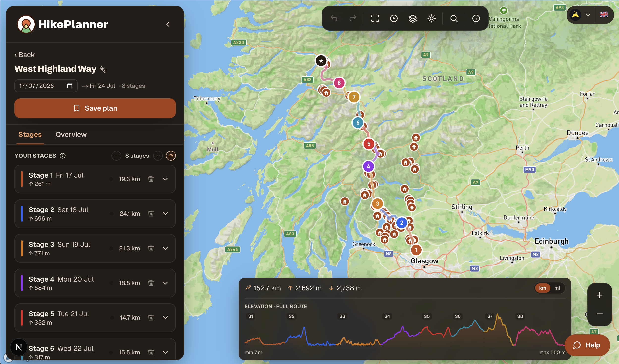This screenshot has width=619, height=364.
Task: Delete Stage 5 with trash icon
Action: click(x=151, y=318)
